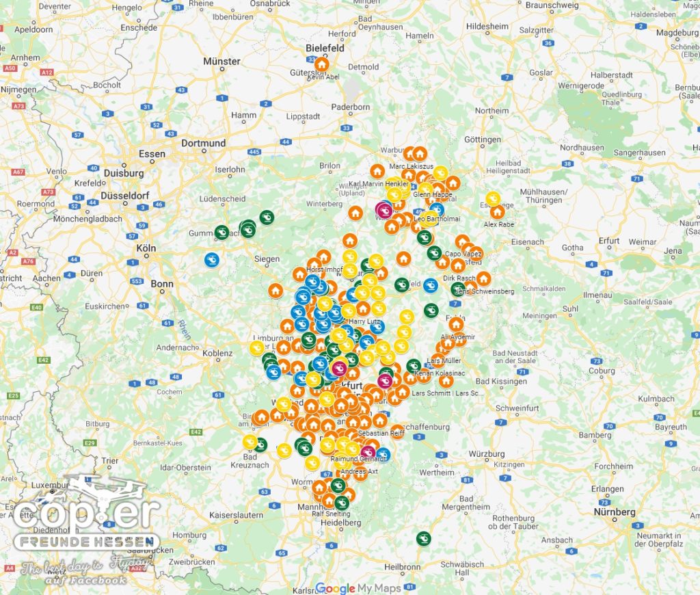Select the orange home marker right of Dirk Rasch

[x=483, y=278]
